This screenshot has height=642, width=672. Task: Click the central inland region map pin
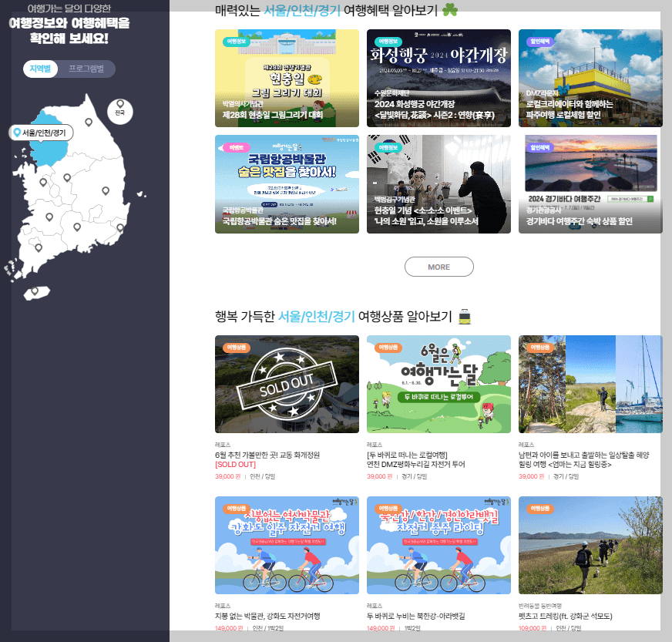point(66,176)
